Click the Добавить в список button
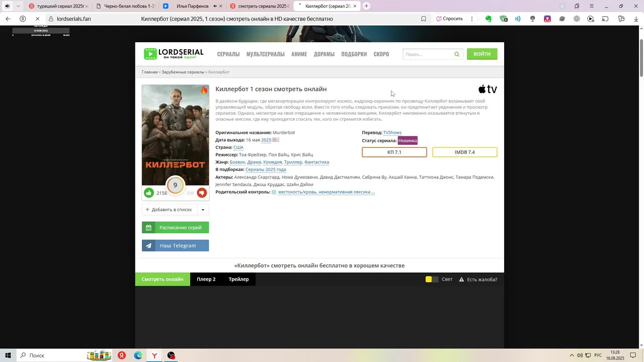Screen dimensions: 644x362 169,210
